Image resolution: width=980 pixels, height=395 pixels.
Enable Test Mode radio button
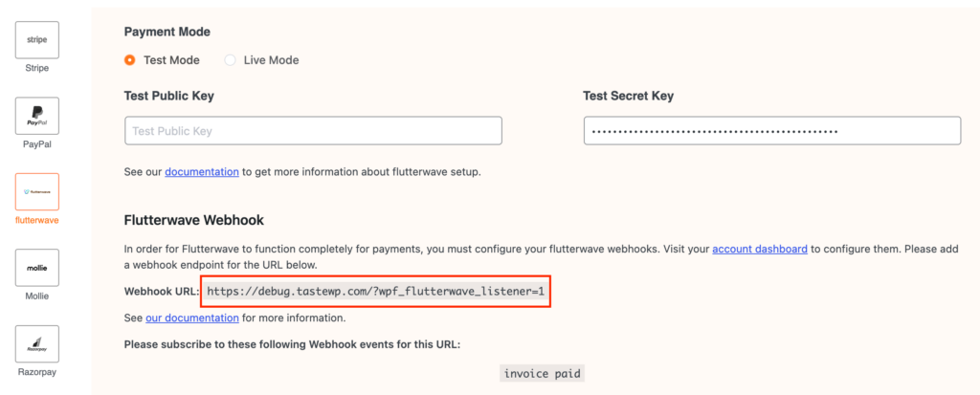click(x=130, y=60)
